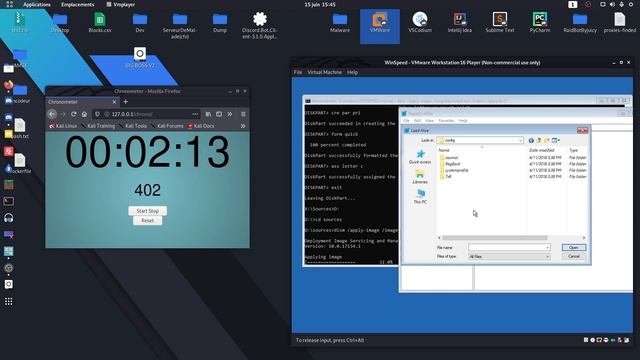This screenshot has height=360, width=640.
Task: Open the Discord.Bot.Client AppImage gear icon
Action: [260, 25]
